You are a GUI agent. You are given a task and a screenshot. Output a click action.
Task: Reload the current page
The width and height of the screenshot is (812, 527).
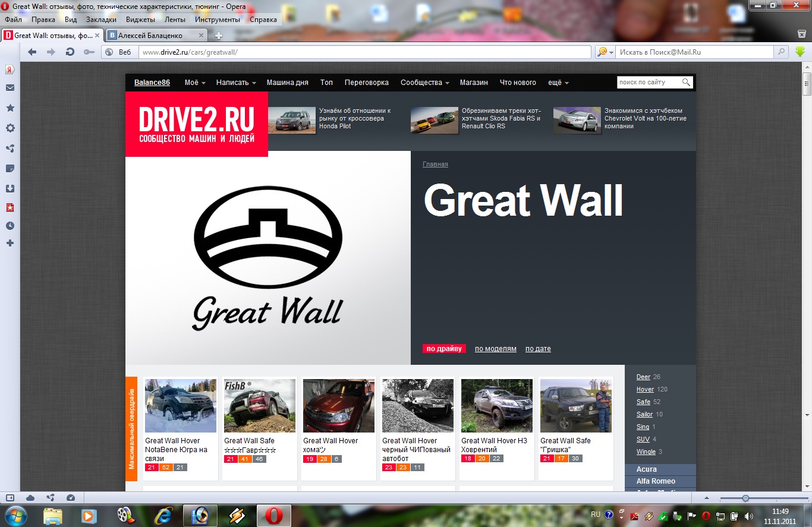point(70,52)
